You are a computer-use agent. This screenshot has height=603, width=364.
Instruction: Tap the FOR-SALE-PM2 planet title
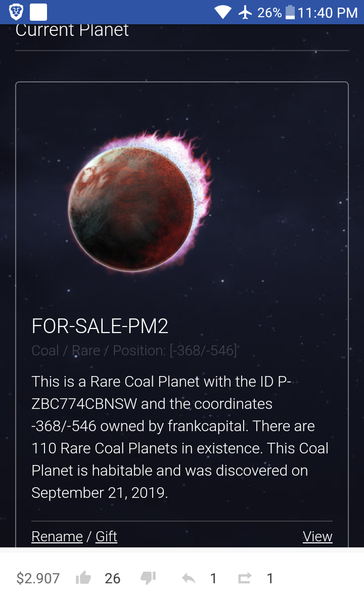coord(100,327)
